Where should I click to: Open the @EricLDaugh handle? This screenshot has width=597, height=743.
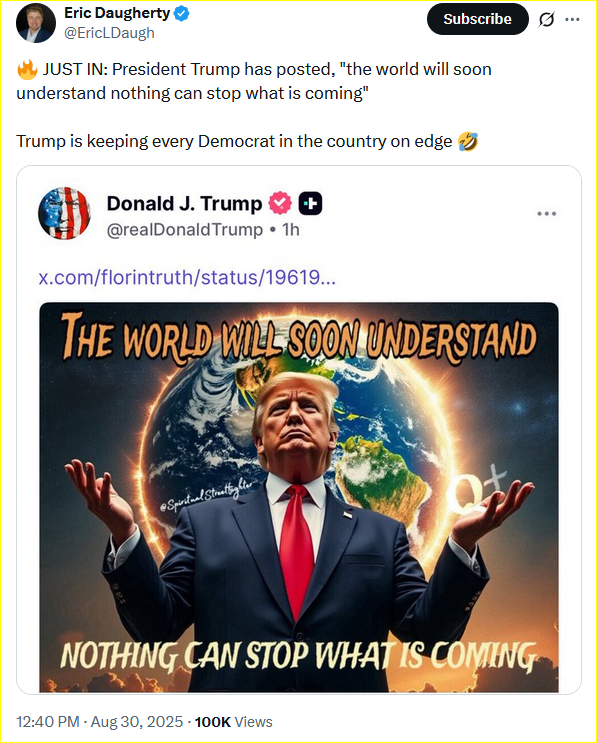tap(109, 33)
